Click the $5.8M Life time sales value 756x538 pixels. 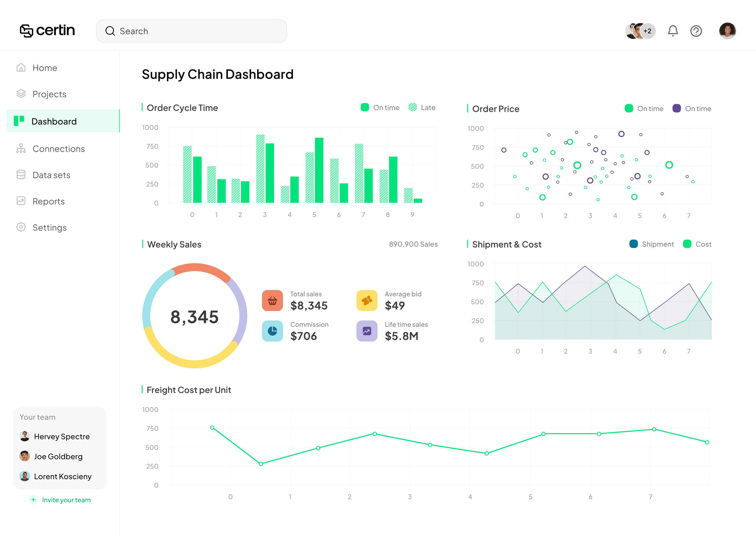pyautogui.click(x=402, y=336)
